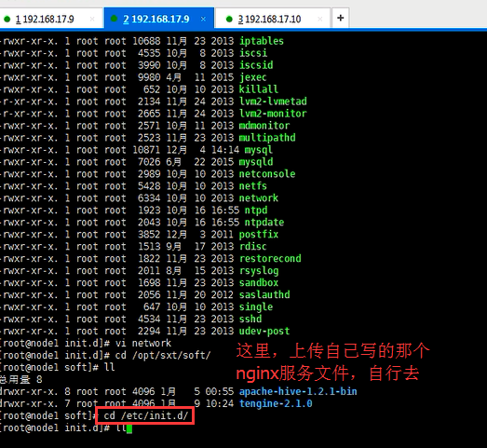
Task: Switch to session tab 3 192.168.17.10
Action: click(273, 19)
